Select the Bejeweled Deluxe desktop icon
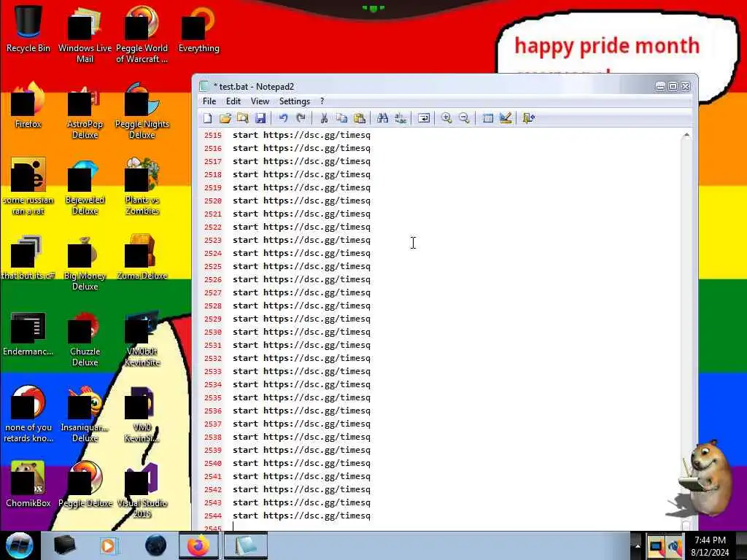Viewport: 747px width, 560px height. (x=85, y=187)
